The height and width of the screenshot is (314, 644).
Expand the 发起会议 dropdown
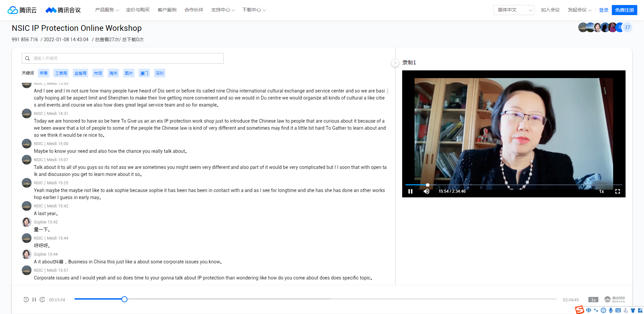pos(580,10)
